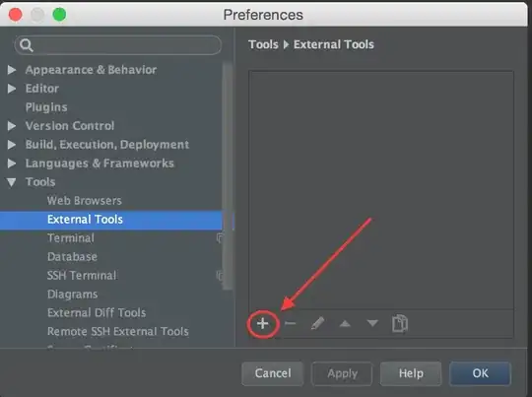The image size is (532, 397).
Task: Collapse the Tools section arrow
Action: click(x=12, y=182)
